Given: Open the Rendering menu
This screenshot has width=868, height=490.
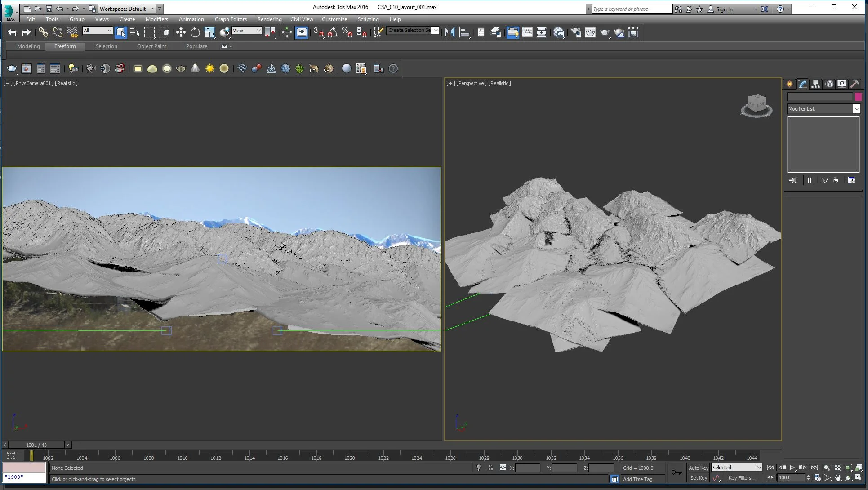Looking at the screenshot, I should (269, 19).
